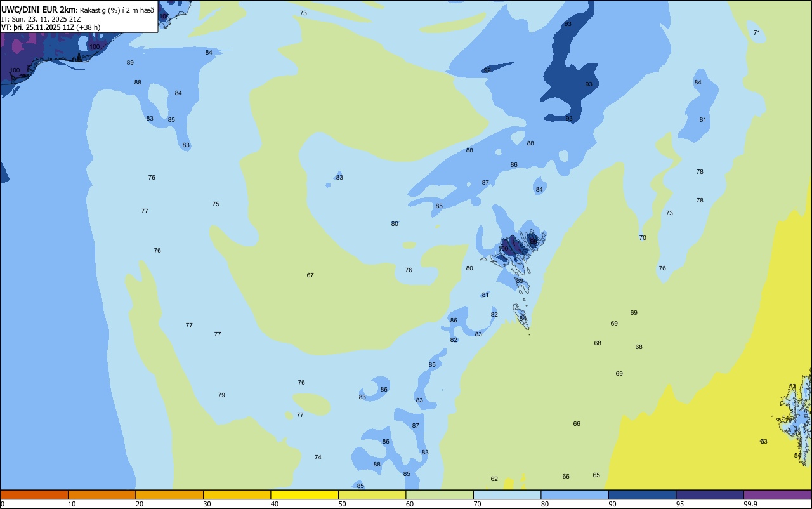The image size is (812, 509).
Task: Click the map value 67
Action: pyautogui.click(x=310, y=275)
